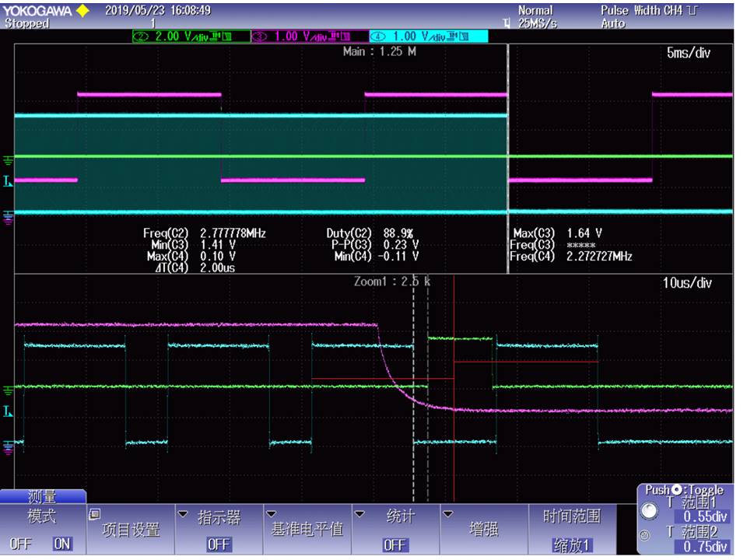Screen dimensions: 747x560
Task: Click Freq(C2) value 2.777778MHz
Action: pyautogui.click(x=233, y=233)
